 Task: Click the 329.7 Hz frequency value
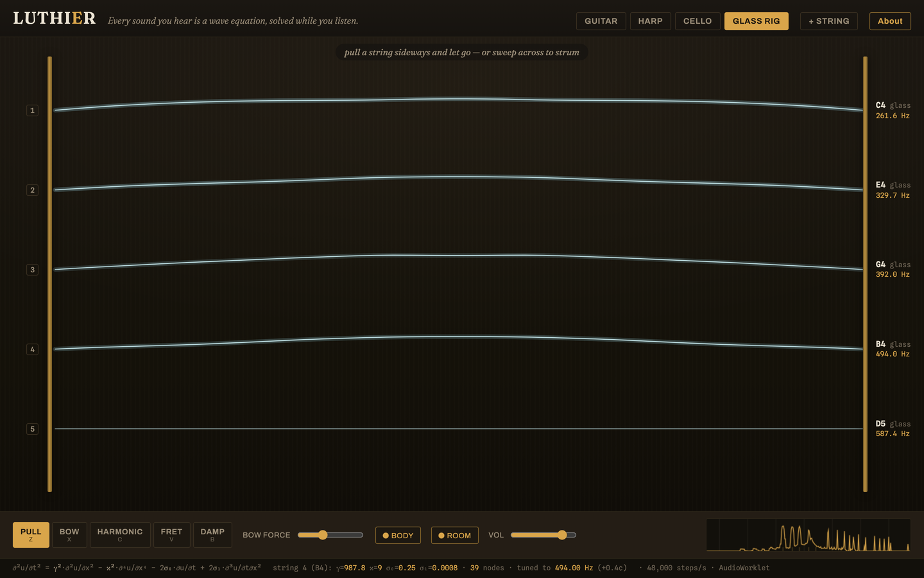coord(893,195)
